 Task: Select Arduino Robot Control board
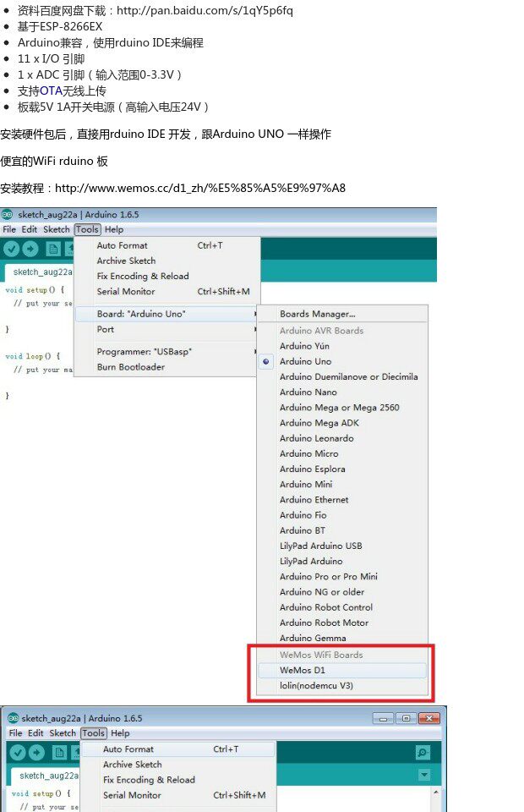[x=342, y=607]
